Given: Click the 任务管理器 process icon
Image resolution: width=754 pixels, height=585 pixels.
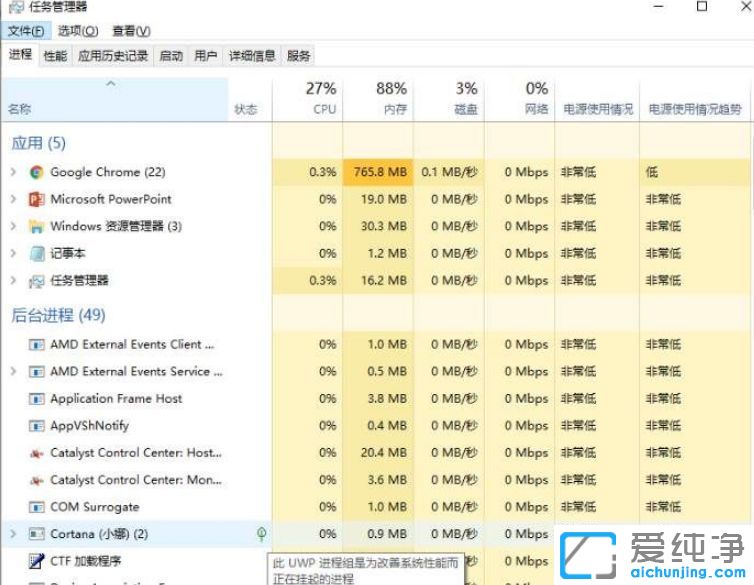Looking at the screenshot, I should 37,281.
